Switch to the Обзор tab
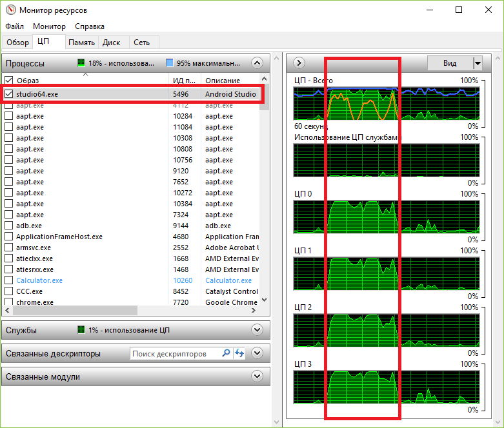 coord(17,43)
